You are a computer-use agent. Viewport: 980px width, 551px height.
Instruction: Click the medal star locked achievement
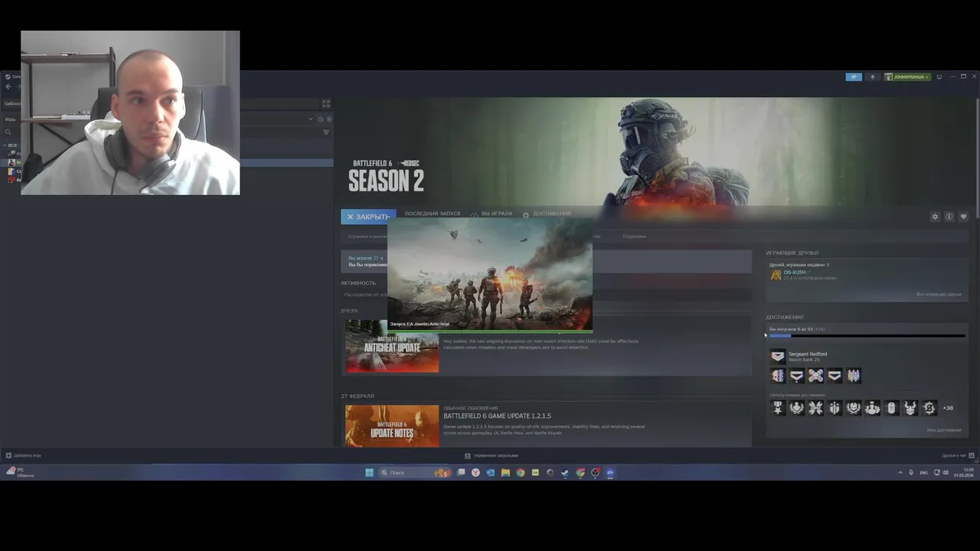pos(778,408)
